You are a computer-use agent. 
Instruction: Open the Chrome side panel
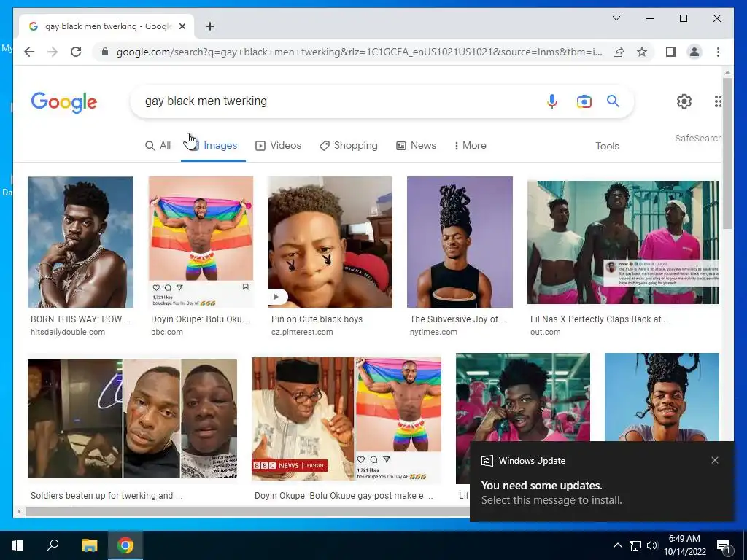671,52
